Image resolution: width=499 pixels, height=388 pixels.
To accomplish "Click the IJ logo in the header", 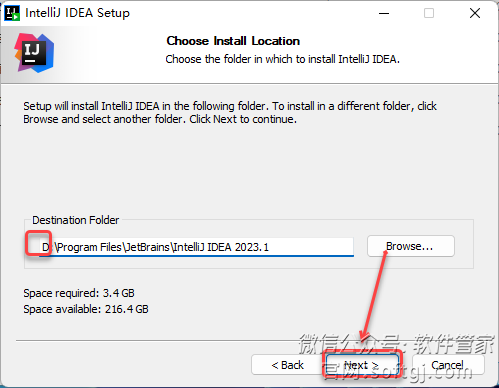I will click(x=34, y=53).
